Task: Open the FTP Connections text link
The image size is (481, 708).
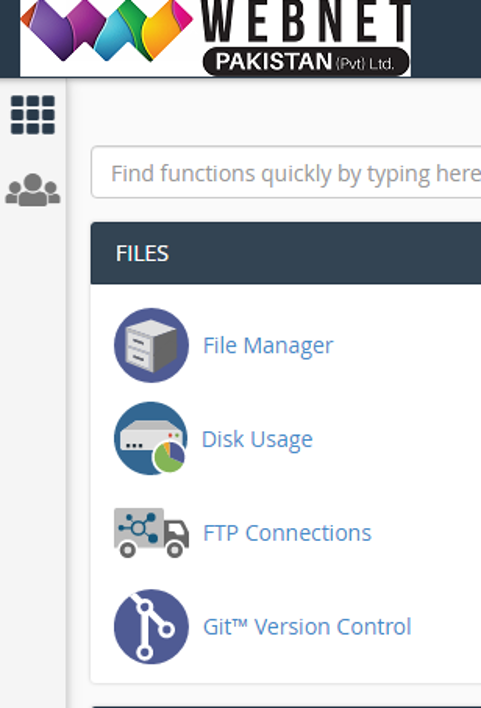Action: click(287, 533)
